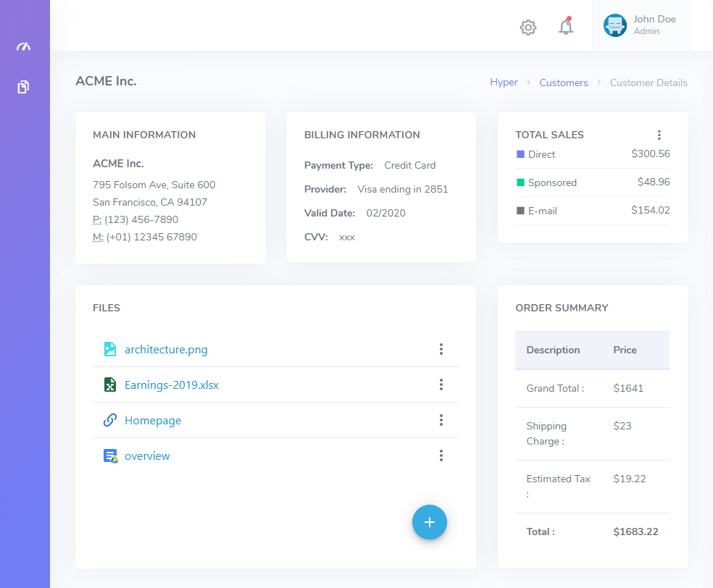
Task: Click the link icon beside Homepage
Action: coord(110,420)
